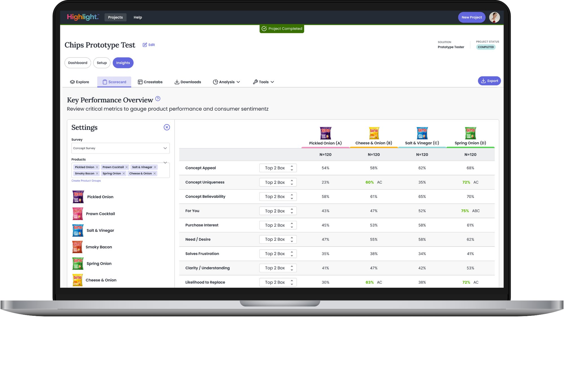Viewport: 564px width, 392px height.
Task: Click the New Project button
Action: [472, 17]
